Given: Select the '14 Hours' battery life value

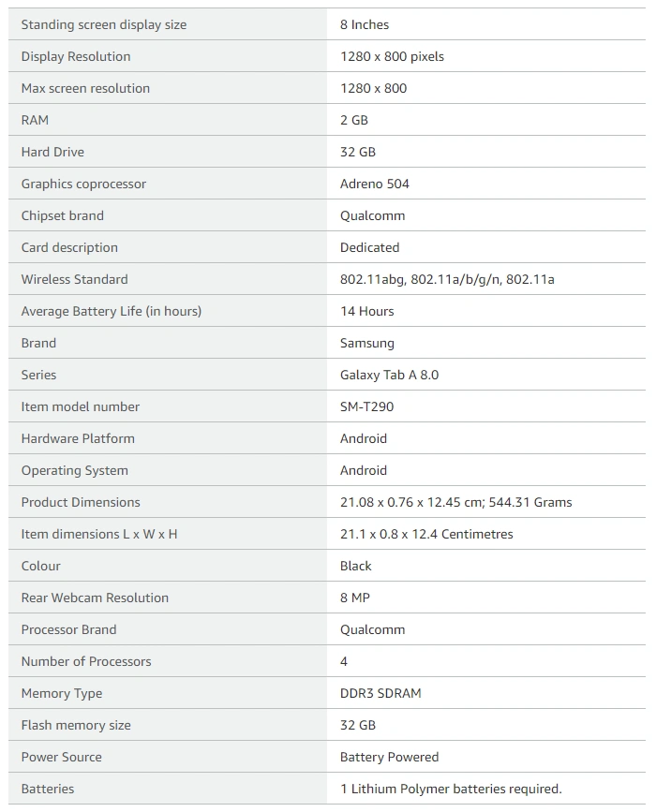Looking at the screenshot, I should click(366, 311).
